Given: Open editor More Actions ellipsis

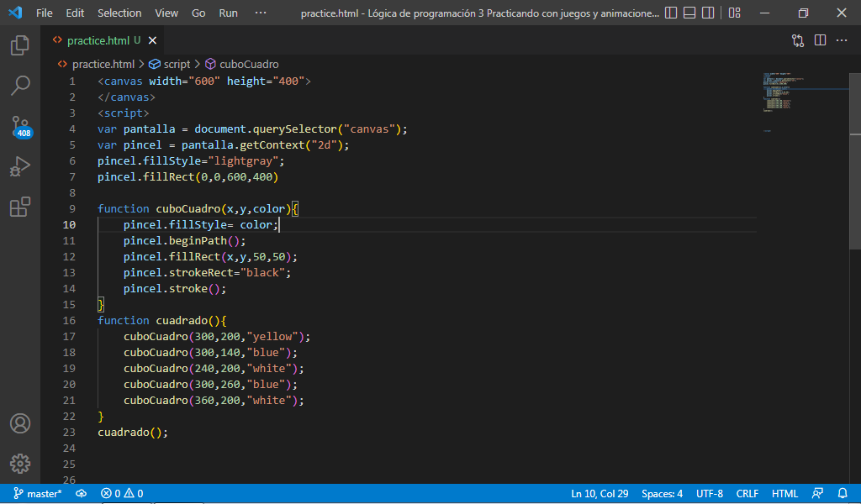Looking at the screenshot, I should [x=842, y=40].
